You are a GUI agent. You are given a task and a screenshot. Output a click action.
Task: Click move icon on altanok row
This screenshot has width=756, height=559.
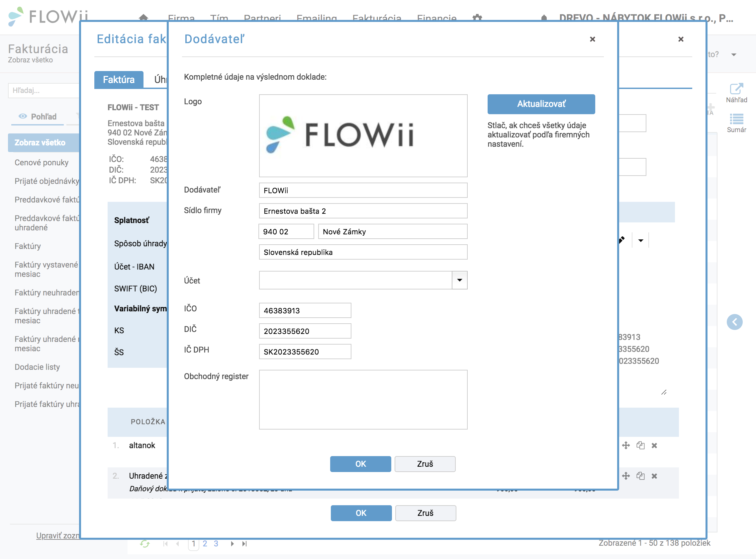[626, 445]
